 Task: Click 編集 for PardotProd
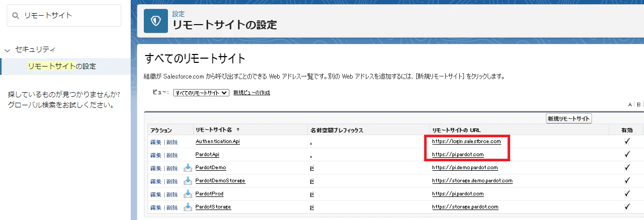click(x=155, y=194)
